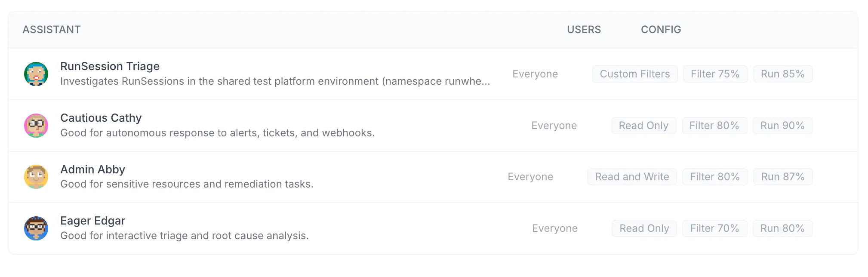Select the Filter 70% badge
The height and width of the screenshot is (277, 868).
point(714,228)
